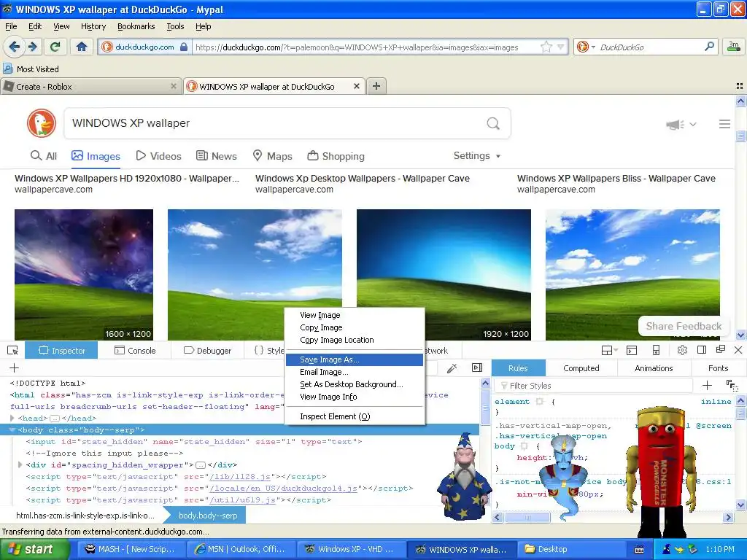The width and height of the screenshot is (747, 560).
Task: Bookmark this page with the star icon
Action: (x=546, y=47)
